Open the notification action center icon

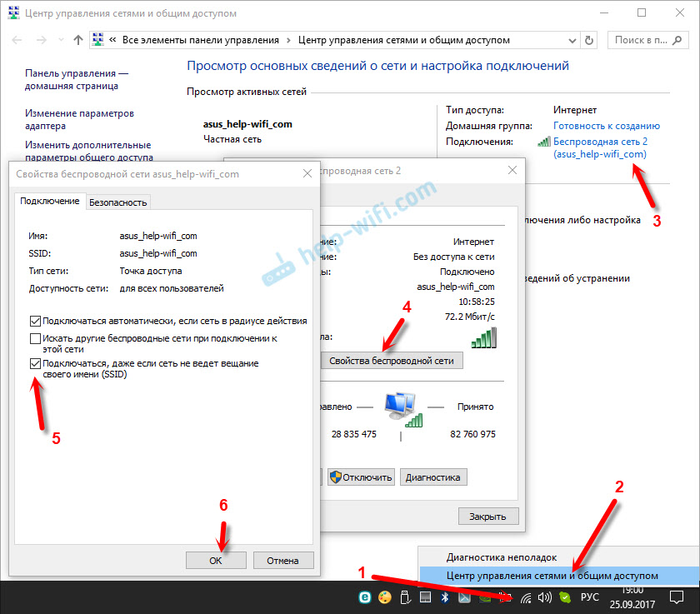[677, 597]
